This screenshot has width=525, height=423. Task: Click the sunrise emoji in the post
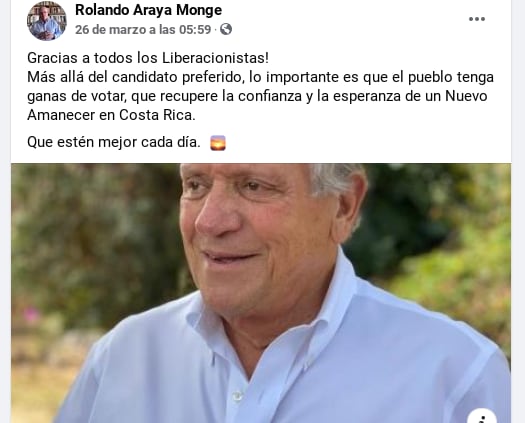tap(218, 143)
